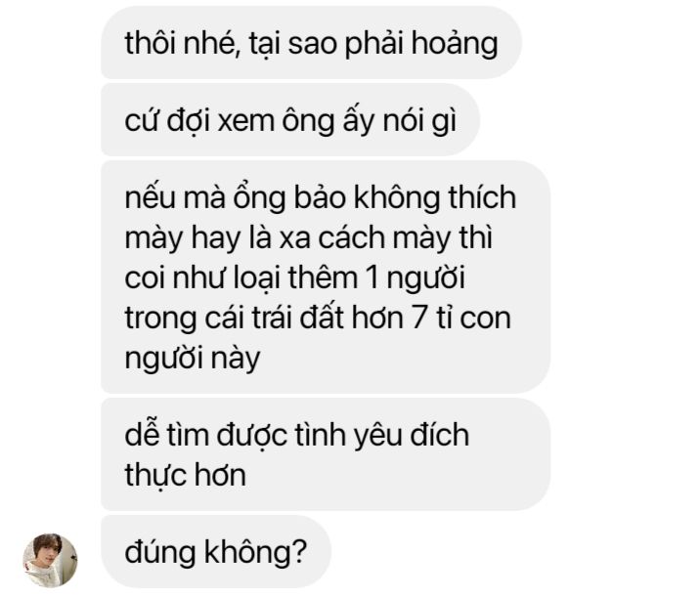Viewport: 700px width, 598px height.
Task: Click the line 'trong cái trái đất hơn 7 tỉ con'
Action: tap(318, 319)
